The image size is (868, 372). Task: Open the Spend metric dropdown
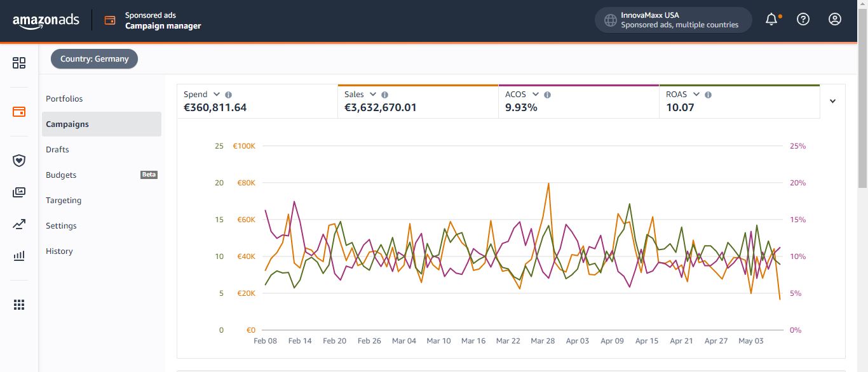pos(217,95)
